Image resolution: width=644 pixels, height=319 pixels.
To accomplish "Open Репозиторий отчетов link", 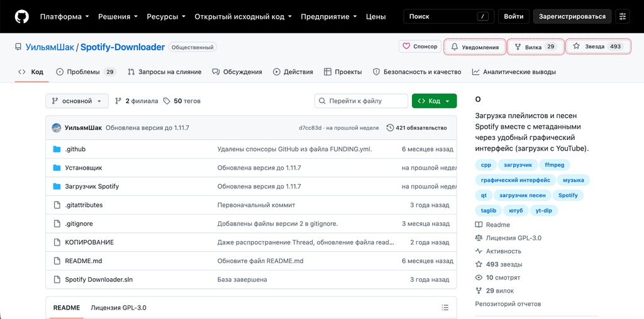I will click(x=508, y=304).
